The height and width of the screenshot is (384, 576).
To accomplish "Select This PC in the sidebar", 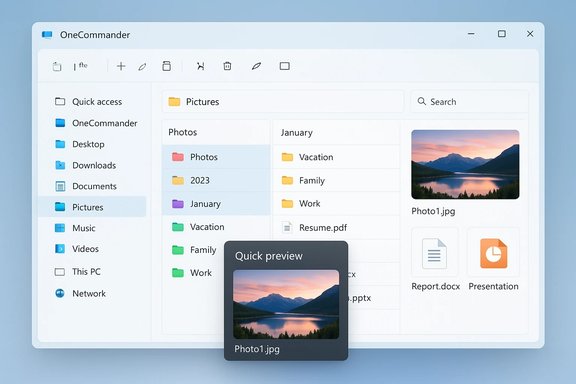I will click(x=92, y=272).
